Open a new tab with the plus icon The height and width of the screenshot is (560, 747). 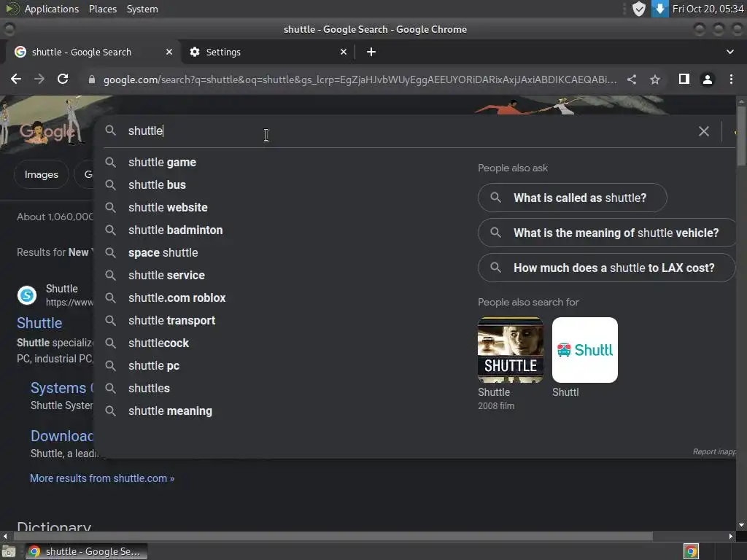click(x=371, y=52)
